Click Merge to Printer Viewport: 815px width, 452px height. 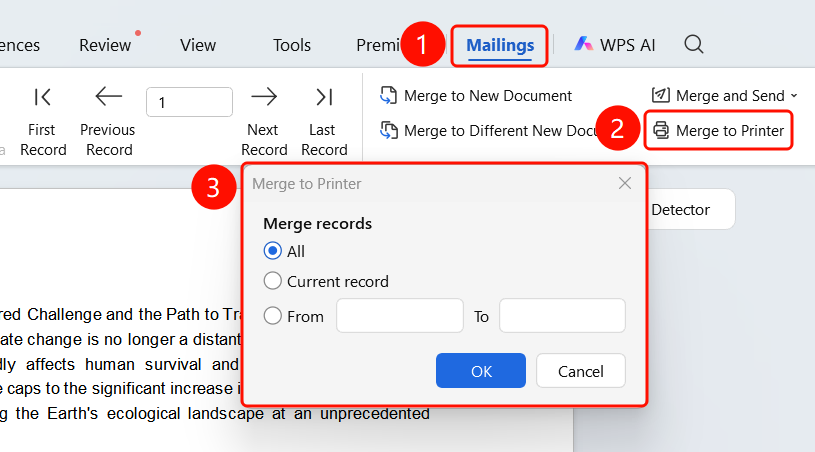click(x=718, y=130)
